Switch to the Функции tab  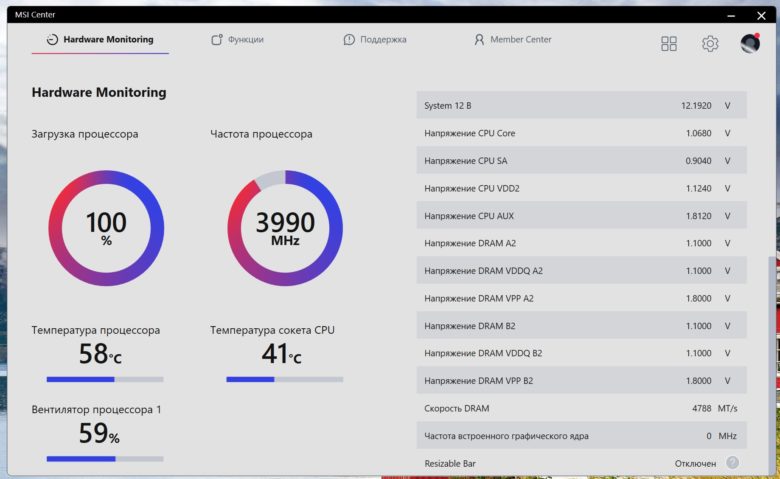[237, 39]
